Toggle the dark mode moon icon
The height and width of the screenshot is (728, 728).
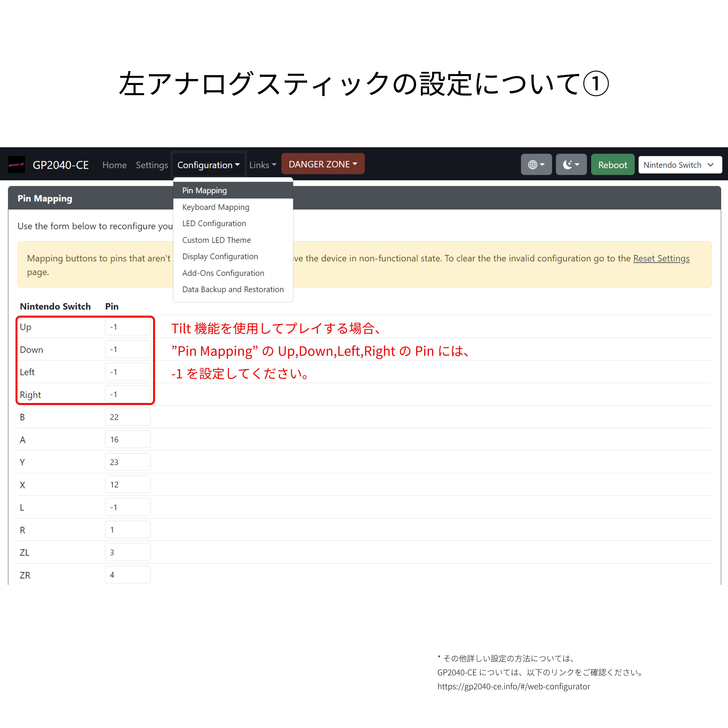click(571, 165)
